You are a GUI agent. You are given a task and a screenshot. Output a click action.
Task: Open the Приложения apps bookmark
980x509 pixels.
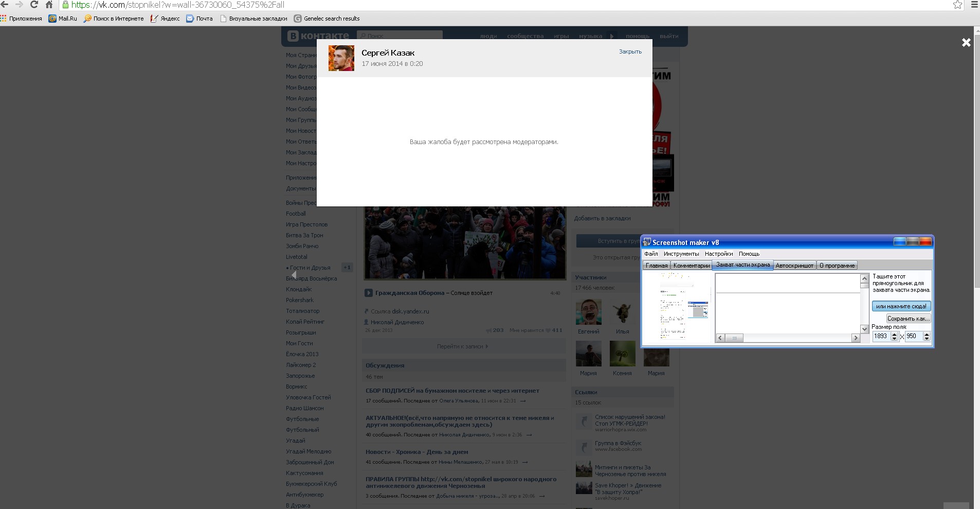pyautogui.click(x=21, y=19)
